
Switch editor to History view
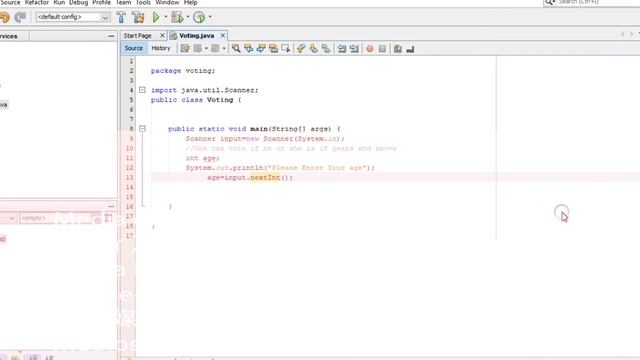tap(160, 49)
